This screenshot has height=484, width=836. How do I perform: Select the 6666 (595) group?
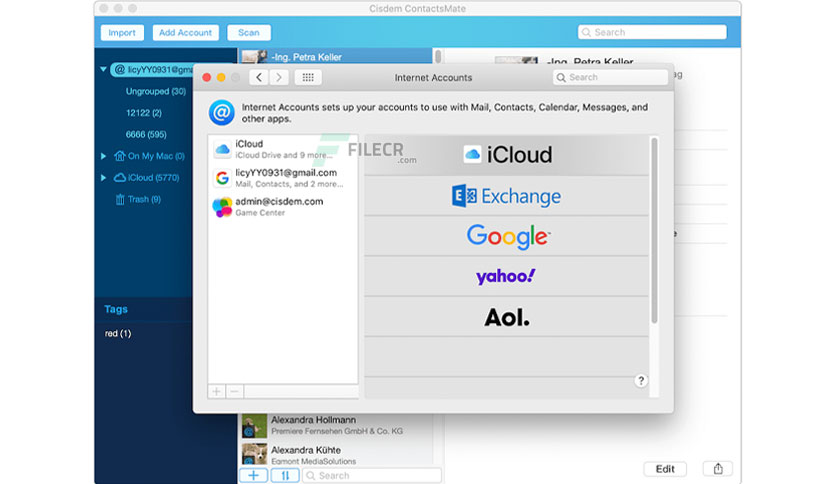(x=146, y=134)
